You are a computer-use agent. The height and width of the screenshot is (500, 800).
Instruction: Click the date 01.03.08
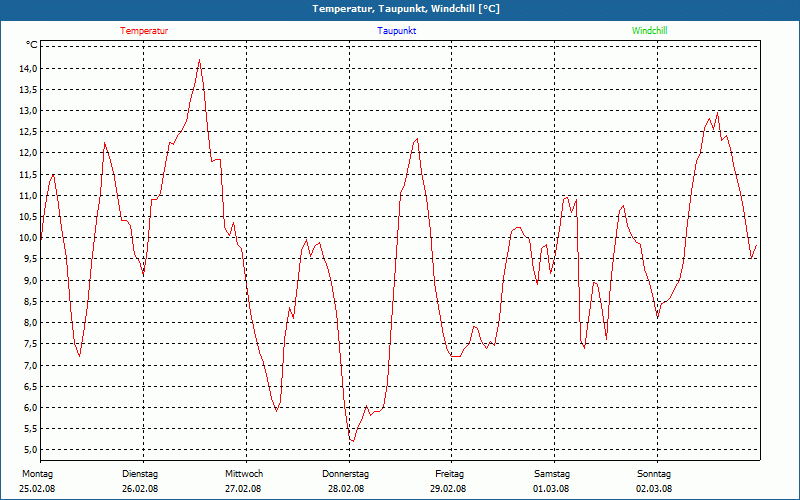click(x=551, y=489)
